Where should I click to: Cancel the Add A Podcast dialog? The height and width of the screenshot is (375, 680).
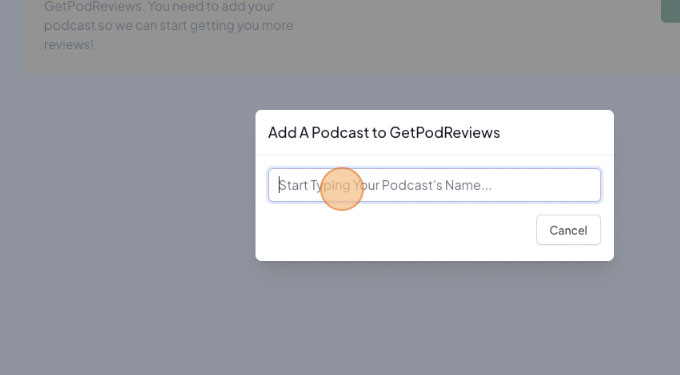coord(568,230)
